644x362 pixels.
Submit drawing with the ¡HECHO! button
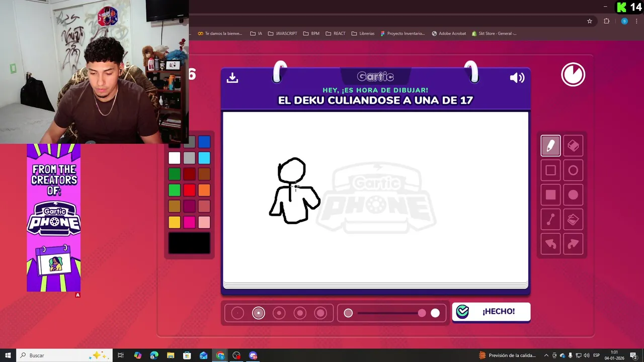click(x=491, y=312)
